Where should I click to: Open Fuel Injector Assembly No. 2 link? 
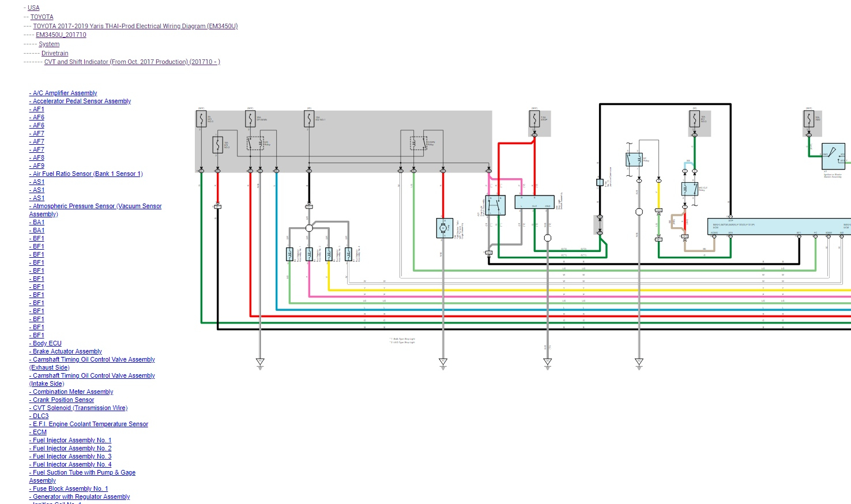point(70,448)
